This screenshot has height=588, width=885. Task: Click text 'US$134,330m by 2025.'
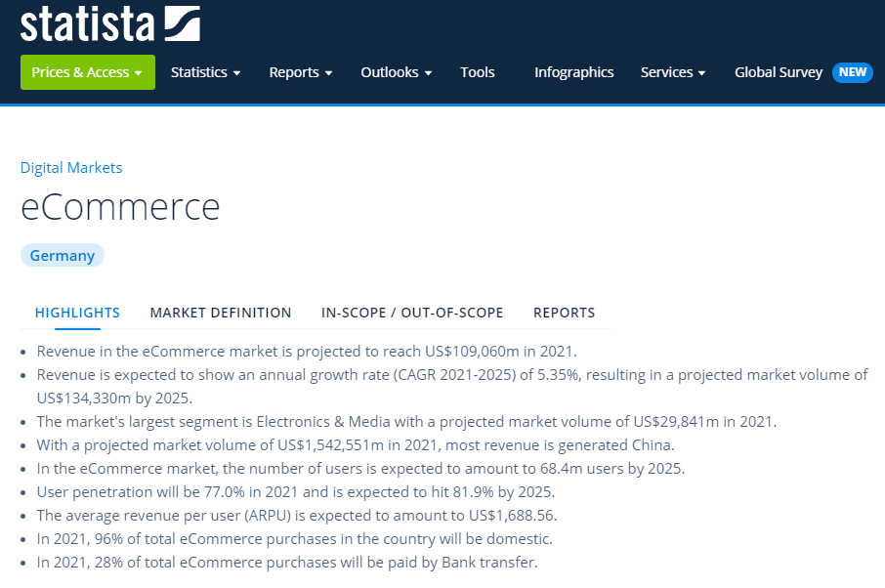114,399
